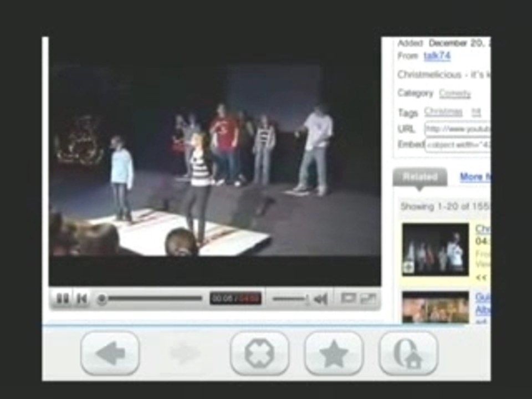
Task: Go forward with the greyed forward arrow
Action: click(185, 354)
